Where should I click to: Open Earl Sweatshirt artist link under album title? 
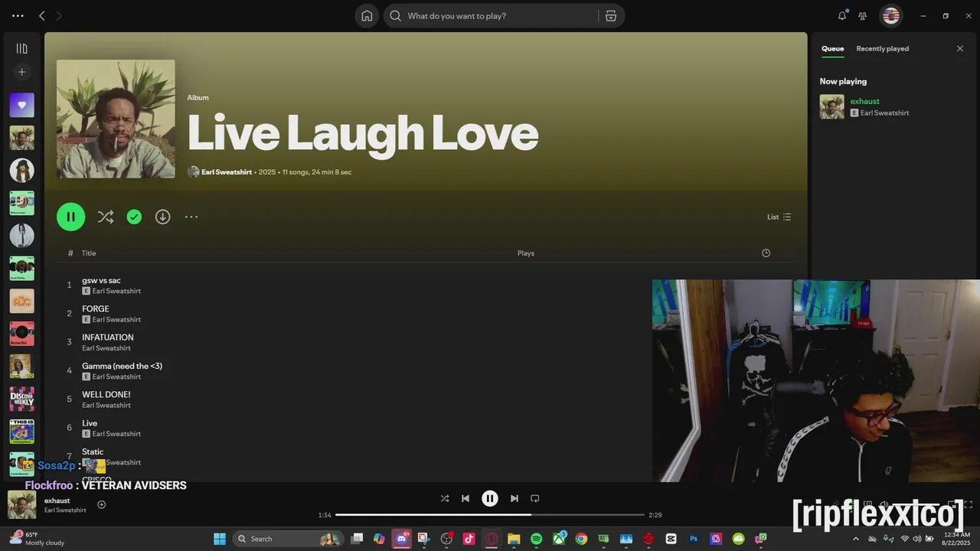(x=227, y=172)
